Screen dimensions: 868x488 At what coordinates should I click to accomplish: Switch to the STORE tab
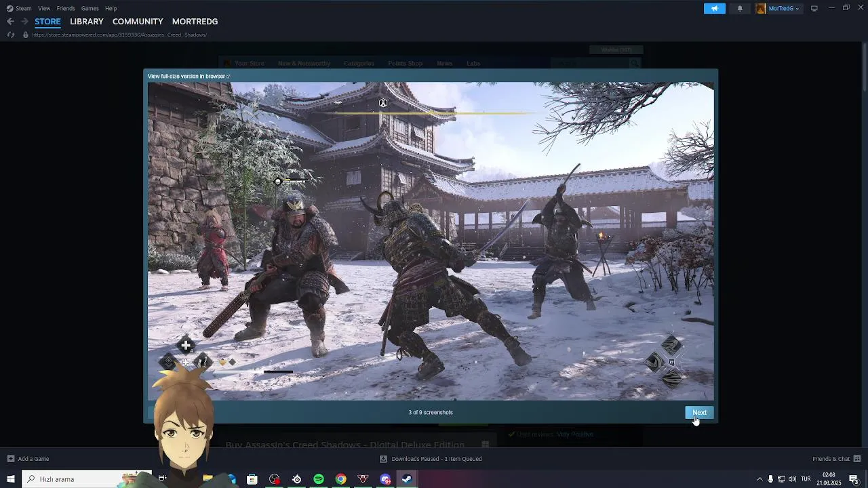(47, 22)
